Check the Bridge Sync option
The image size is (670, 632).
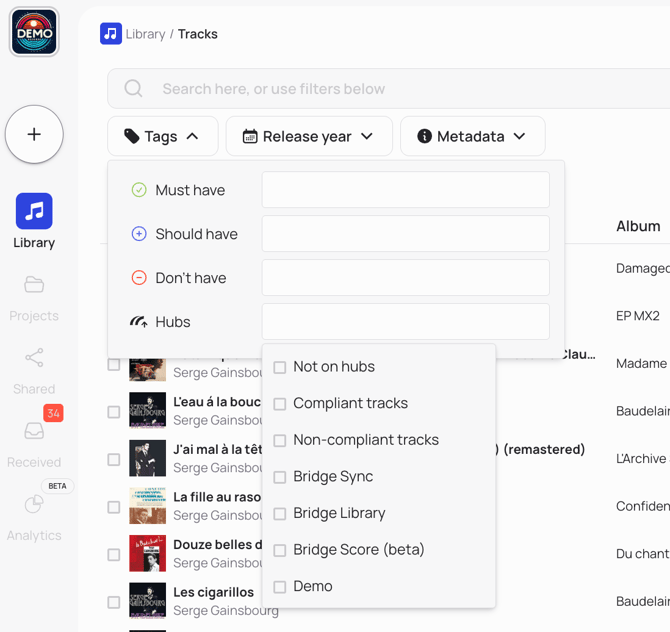coord(280,477)
